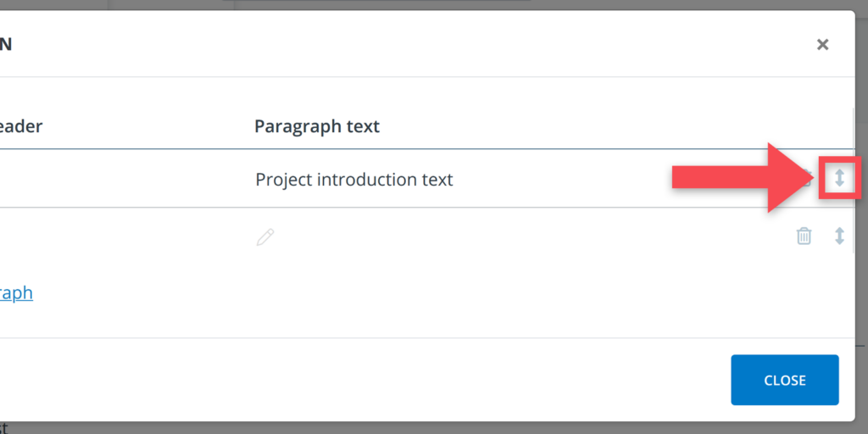Click the dimmed backdrop below the dialog
The width and height of the screenshot is (868, 434).
(x=424, y=427)
